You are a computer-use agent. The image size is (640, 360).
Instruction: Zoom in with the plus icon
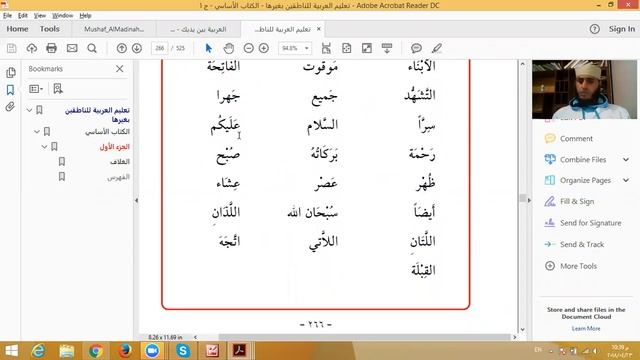264,48
